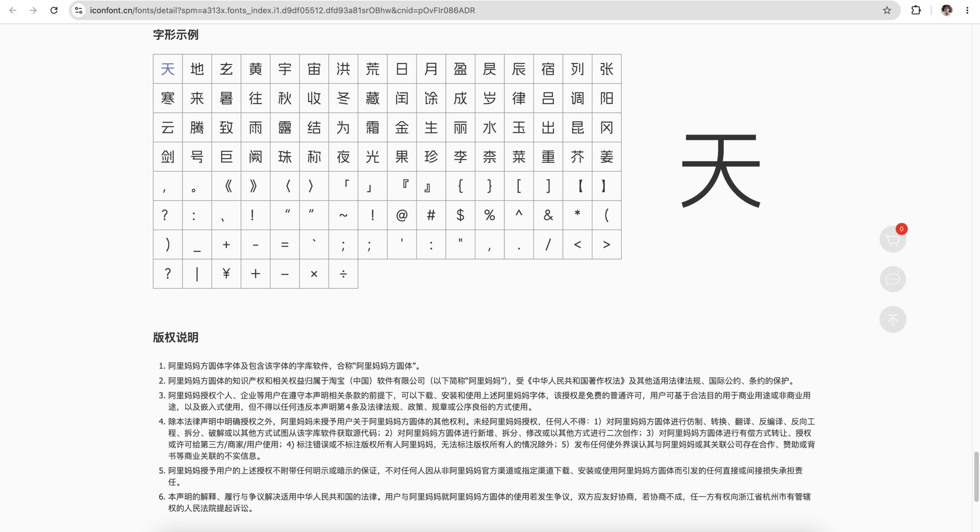
Task: Select the glyph 云 in the table
Action: (x=168, y=128)
